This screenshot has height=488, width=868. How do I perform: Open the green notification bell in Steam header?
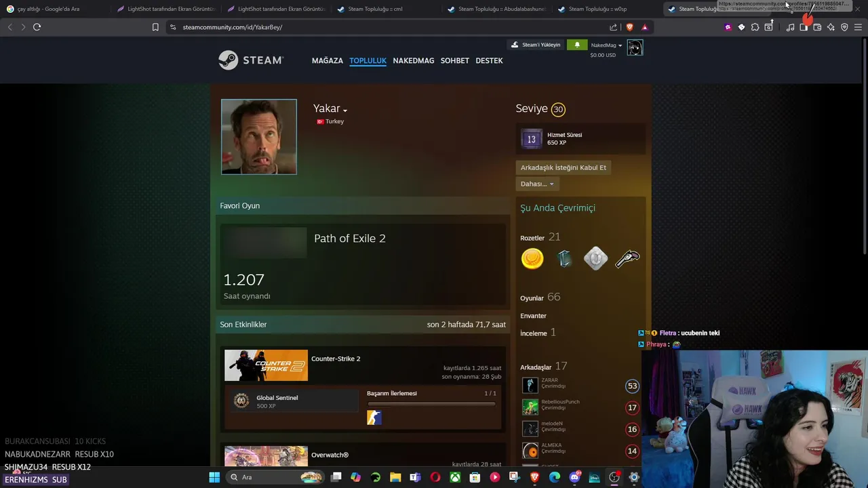click(577, 45)
